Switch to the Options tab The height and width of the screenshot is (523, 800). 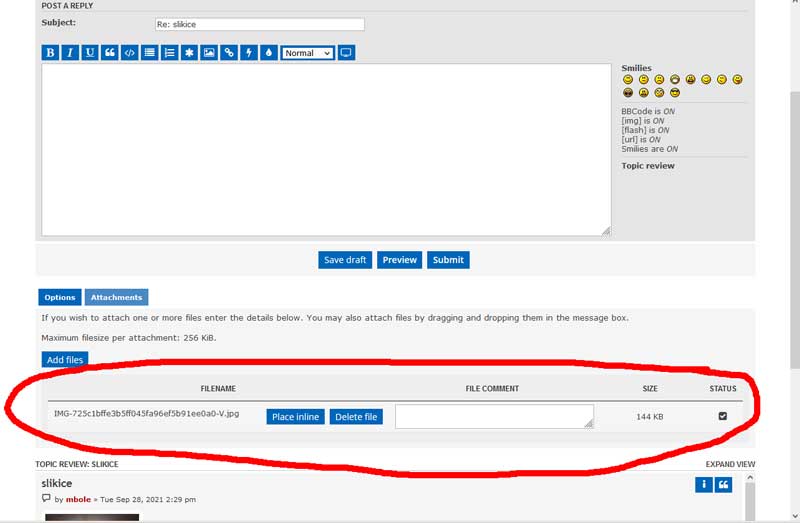pyautogui.click(x=60, y=297)
